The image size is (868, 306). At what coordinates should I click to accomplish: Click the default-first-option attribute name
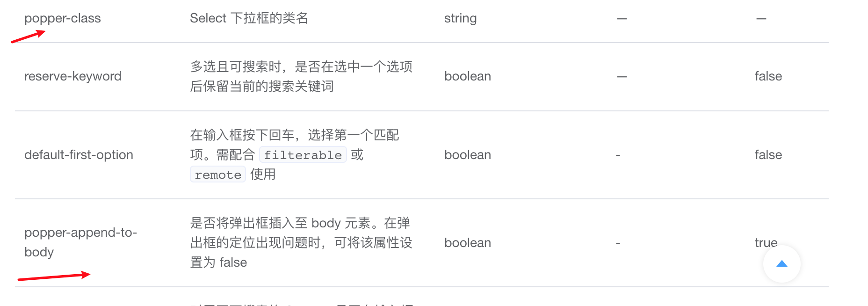79,154
